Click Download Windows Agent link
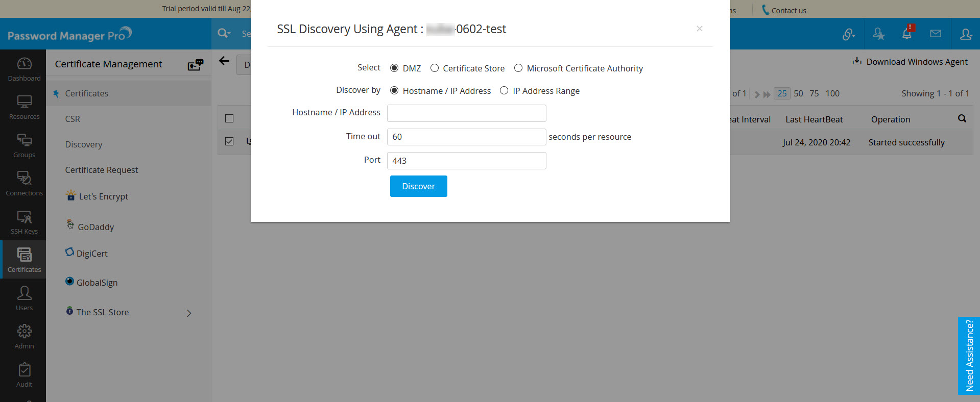Image resolution: width=980 pixels, height=402 pixels. (910, 62)
